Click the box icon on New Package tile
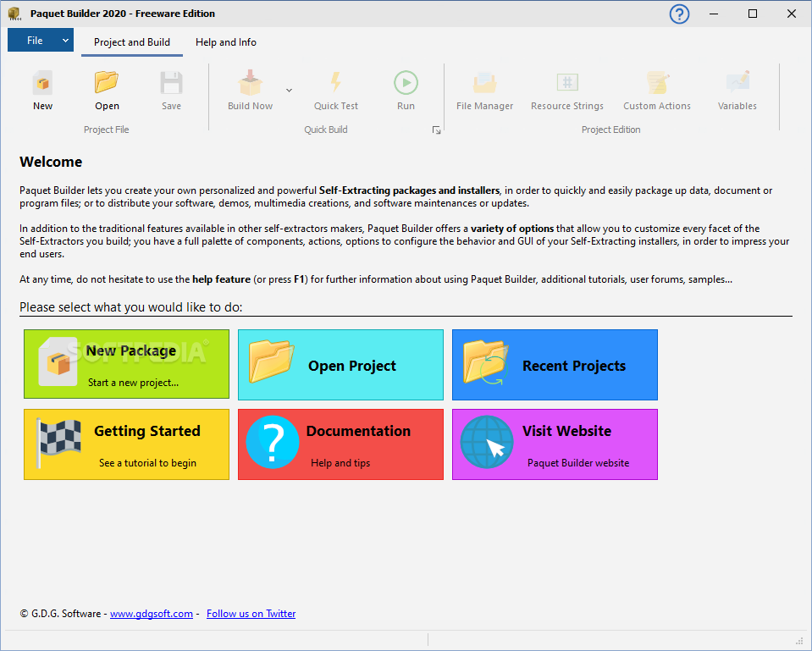The image size is (812, 651). coord(58,361)
